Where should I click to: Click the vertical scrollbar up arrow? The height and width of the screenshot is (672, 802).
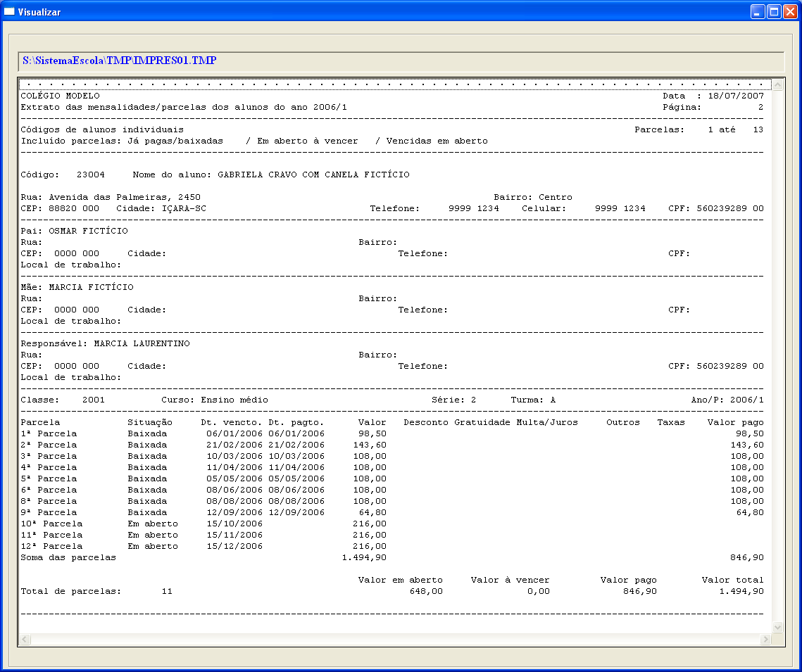click(x=777, y=86)
